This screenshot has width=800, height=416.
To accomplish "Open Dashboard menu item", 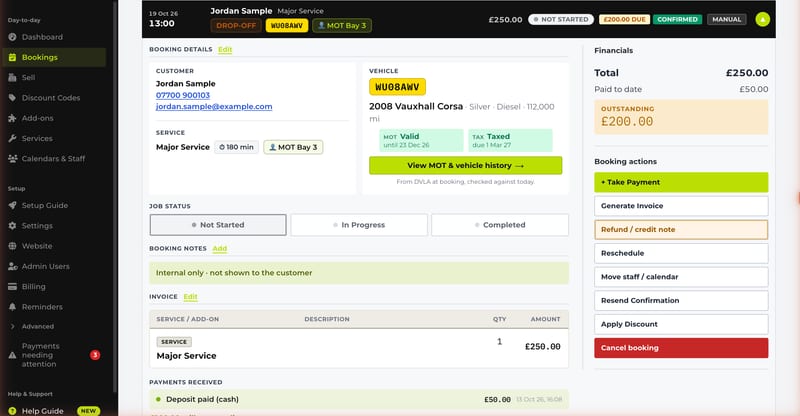I will point(54,37).
